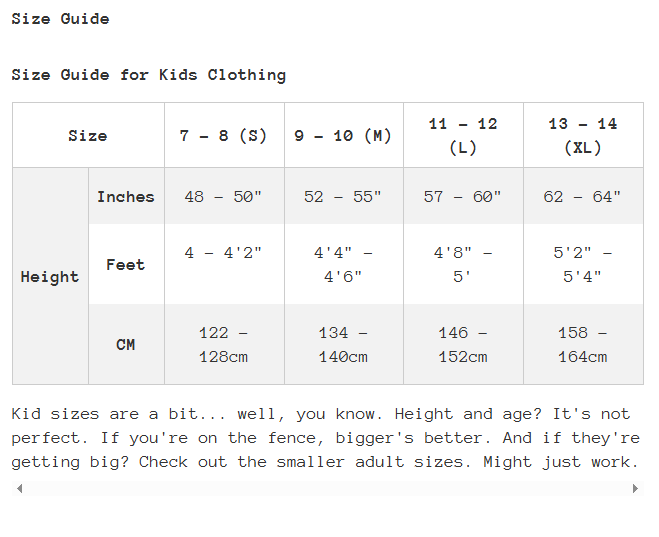Select the "7 – 8 (S)" column header
Image resolution: width=659 pixels, height=537 pixels.
(x=224, y=136)
